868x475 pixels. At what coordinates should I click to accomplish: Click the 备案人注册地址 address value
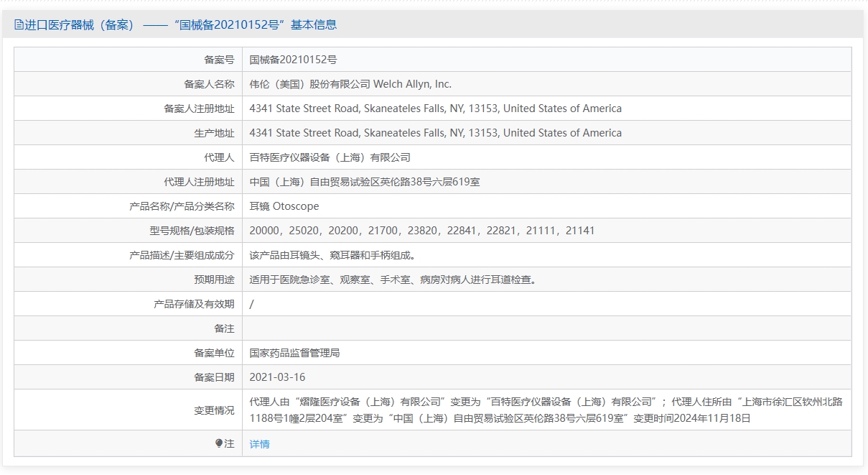(x=435, y=109)
